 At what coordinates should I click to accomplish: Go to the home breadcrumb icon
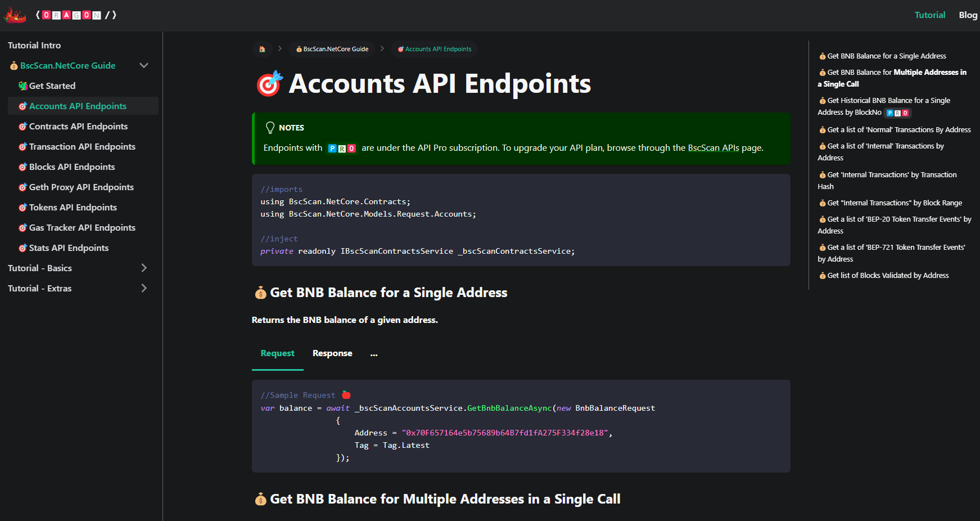point(262,49)
